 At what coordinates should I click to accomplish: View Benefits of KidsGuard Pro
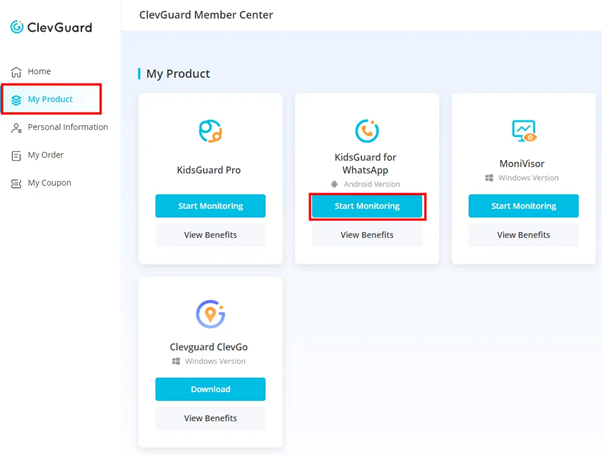tap(210, 235)
